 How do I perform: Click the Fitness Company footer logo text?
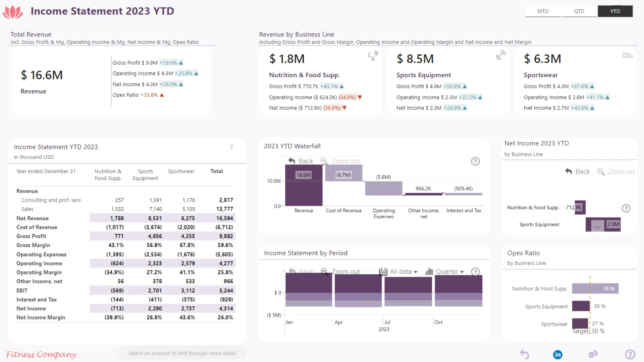tap(41, 354)
